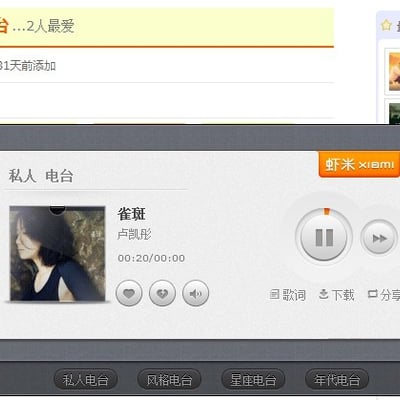Screen dimensions: 400x400
Task: Pause the currently playing song
Action: click(x=324, y=237)
